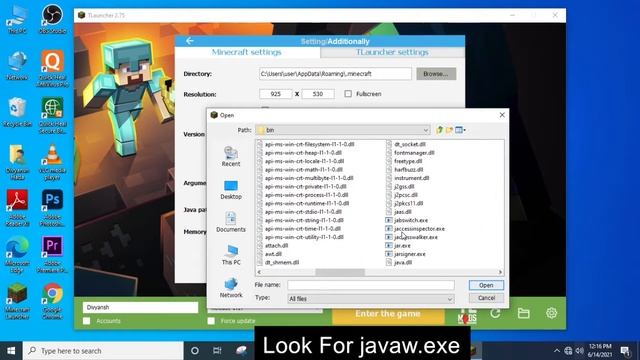Open Desktop location in sidebar

click(x=231, y=190)
